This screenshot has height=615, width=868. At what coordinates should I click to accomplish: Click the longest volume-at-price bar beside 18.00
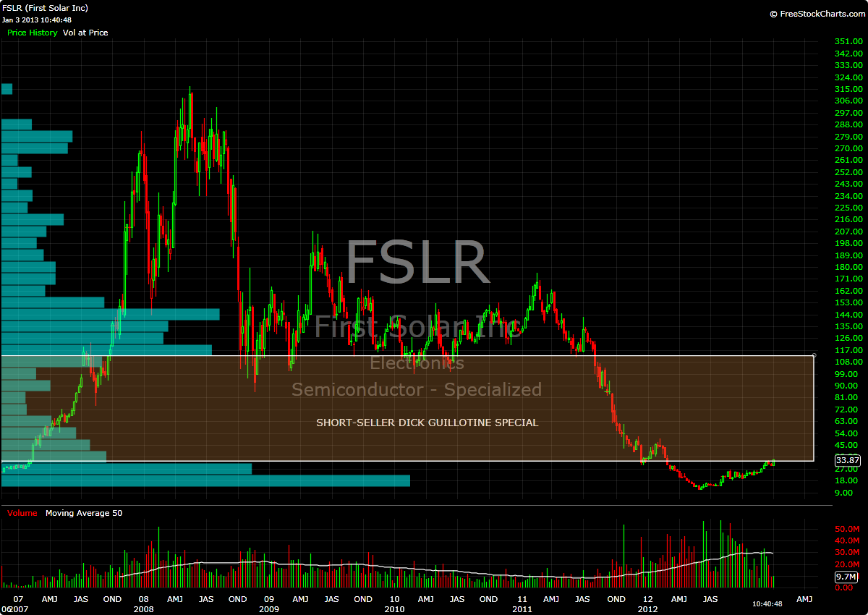[x=206, y=480]
